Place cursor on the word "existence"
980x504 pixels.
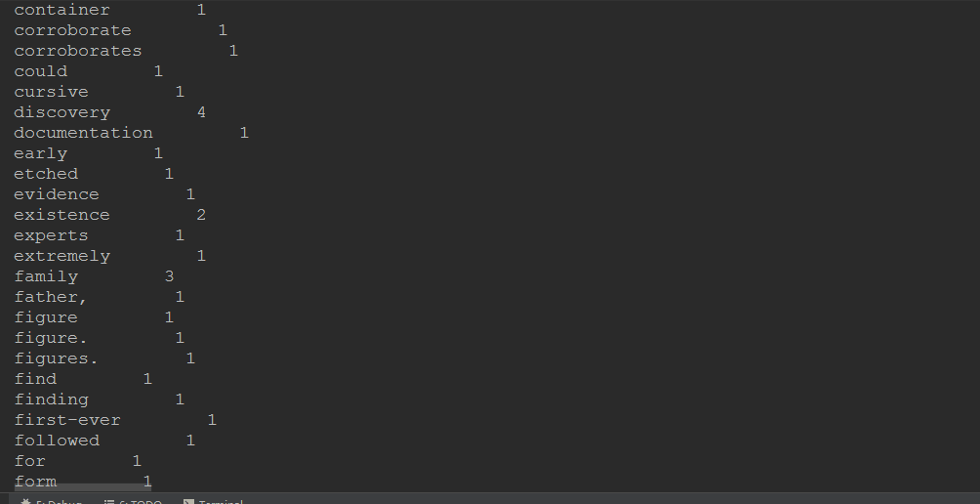pos(61,215)
